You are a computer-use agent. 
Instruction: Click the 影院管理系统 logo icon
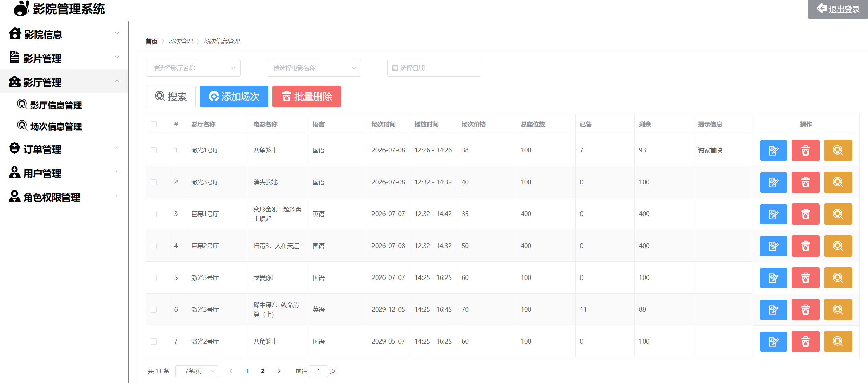pyautogui.click(x=21, y=8)
